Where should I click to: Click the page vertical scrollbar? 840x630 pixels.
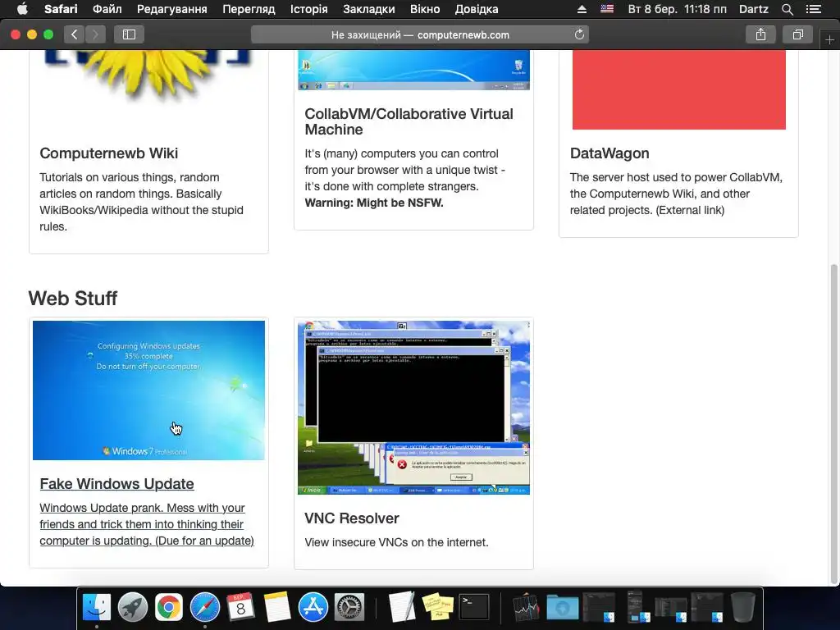(x=833, y=423)
